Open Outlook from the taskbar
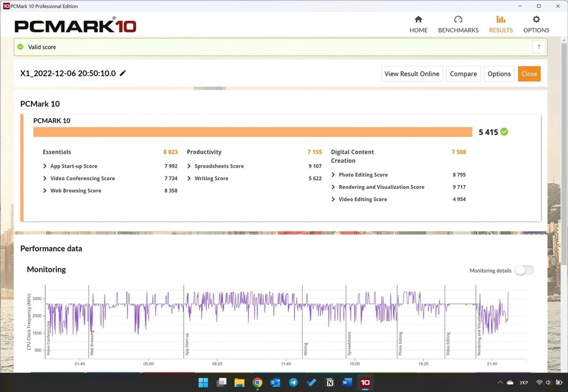The height and width of the screenshot is (392, 568). click(x=275, y=383)
